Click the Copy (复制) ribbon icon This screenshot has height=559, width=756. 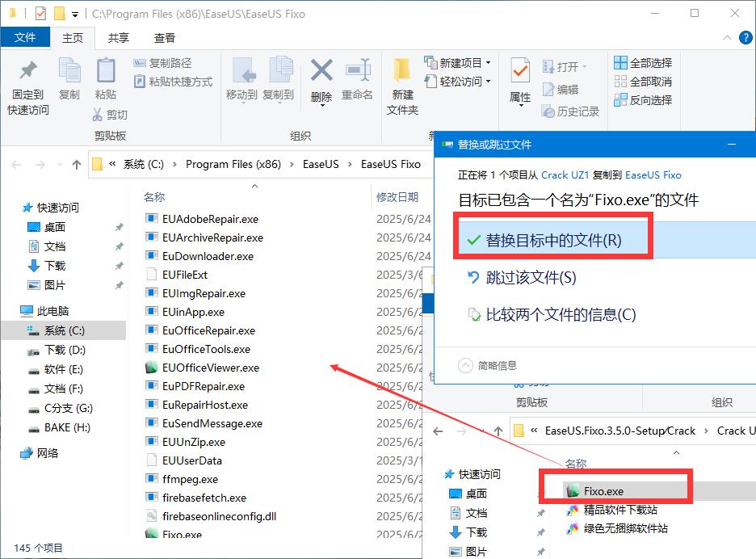tap(69, 70)
